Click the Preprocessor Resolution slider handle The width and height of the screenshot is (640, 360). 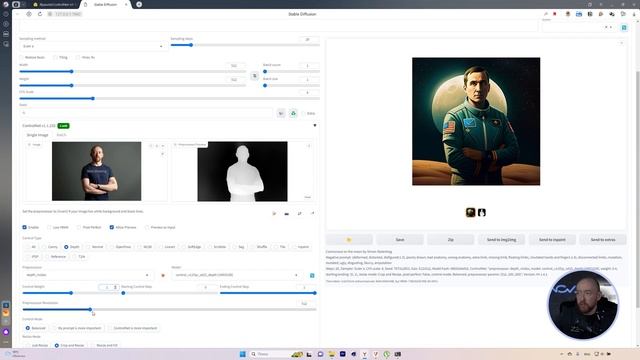pyautogui.click(x=90, y=309)
